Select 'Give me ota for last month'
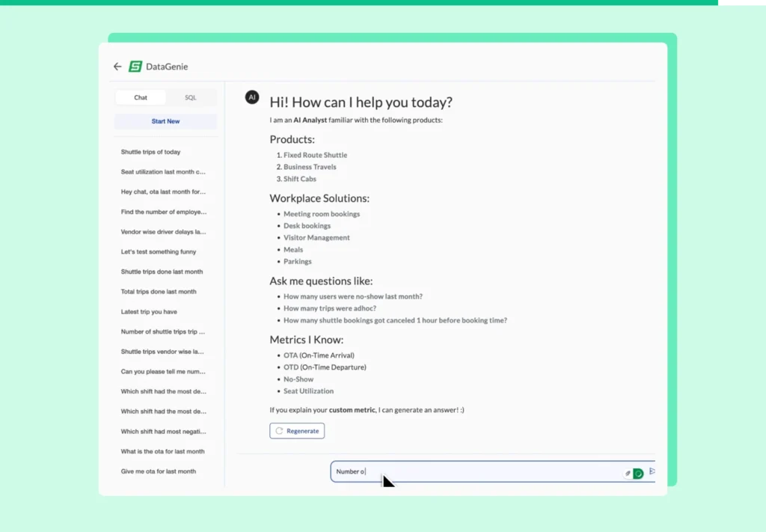 (x=159, y=471)
